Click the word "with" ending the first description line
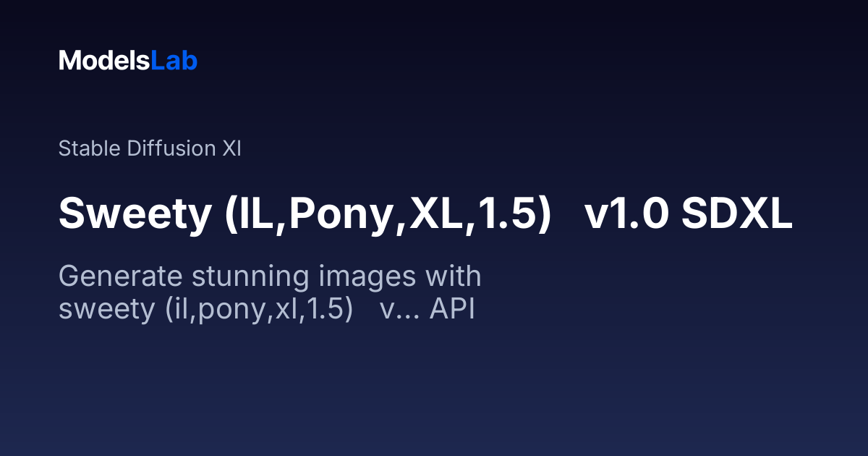Viewport: 868px width, 456px height. tap(453, 276)
